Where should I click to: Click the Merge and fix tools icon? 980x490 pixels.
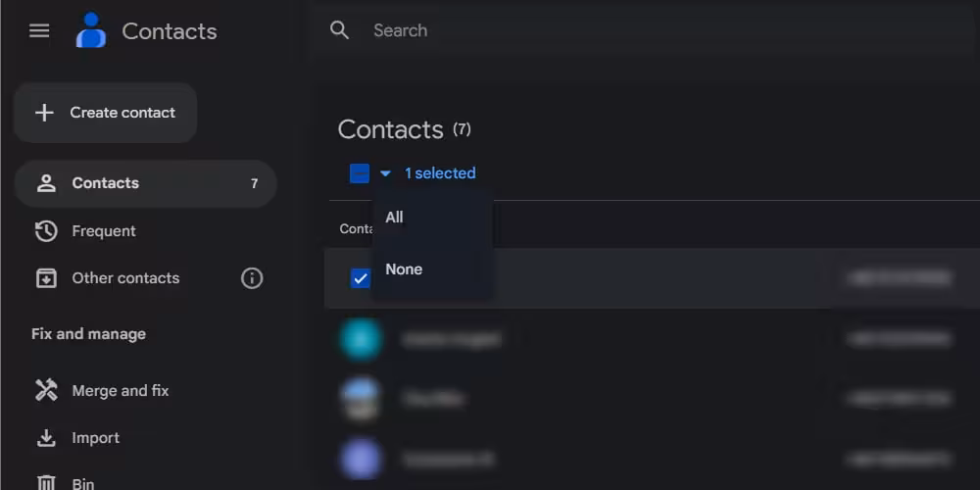46,391
